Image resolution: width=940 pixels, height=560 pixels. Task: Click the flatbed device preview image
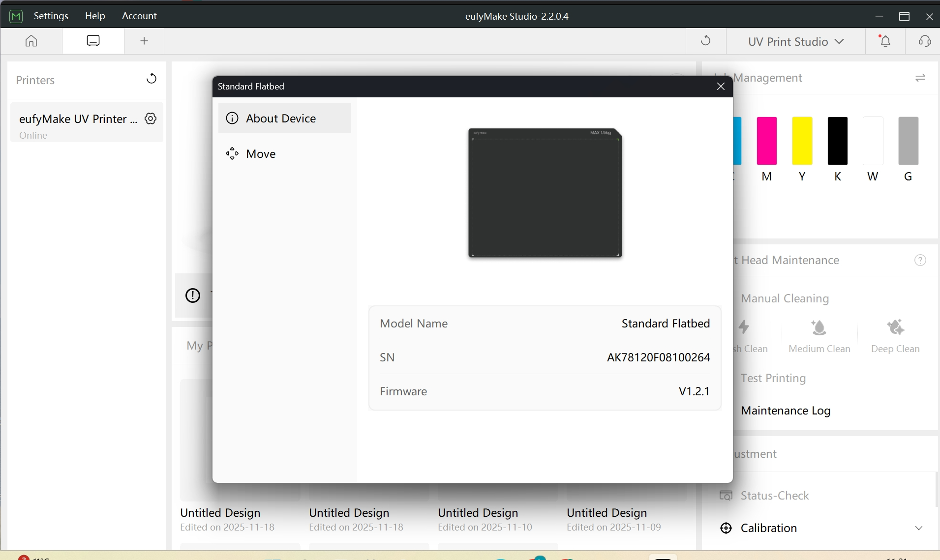[545, 193]
